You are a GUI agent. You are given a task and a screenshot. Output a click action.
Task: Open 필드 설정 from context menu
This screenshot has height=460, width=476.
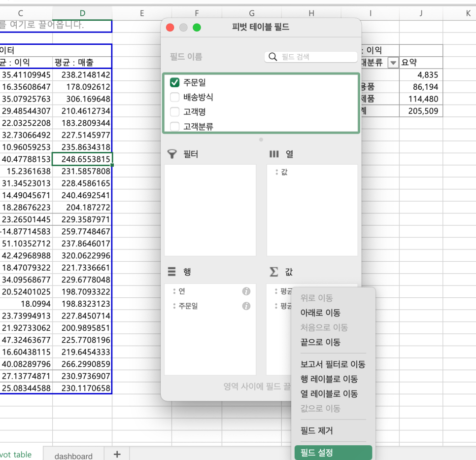(333, 453)
